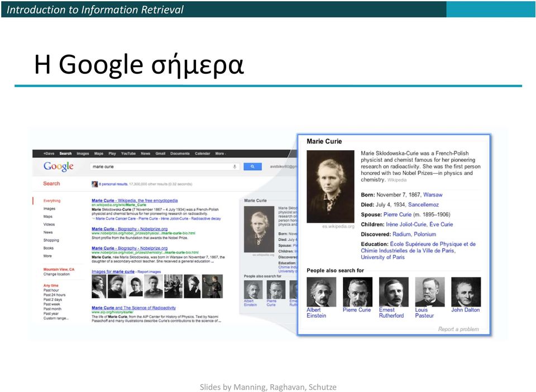536x392 pixels.
Task: Select the Shopping filter in the left sidebar
Action: pyautogui.click(x=51, y=240)
